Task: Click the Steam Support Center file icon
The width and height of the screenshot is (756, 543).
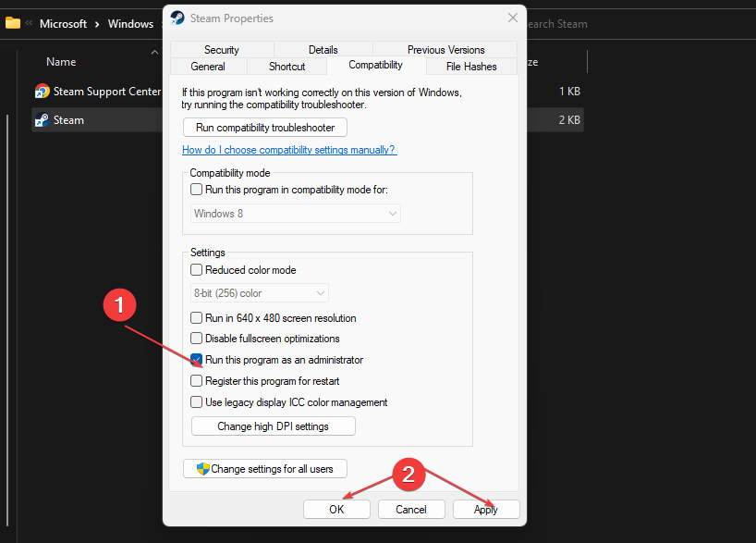Action: [x=42, y=92]
